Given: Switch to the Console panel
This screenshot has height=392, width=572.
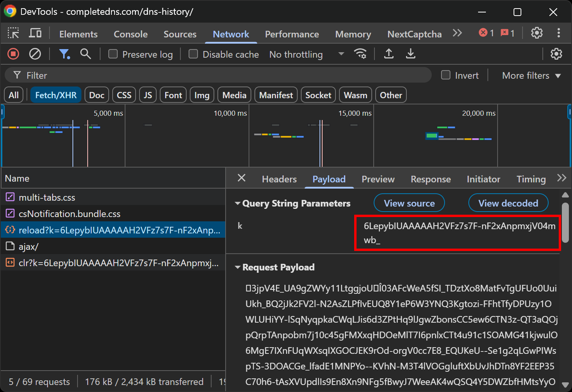Looking at the screenshot, I should [x=131, y=34].
